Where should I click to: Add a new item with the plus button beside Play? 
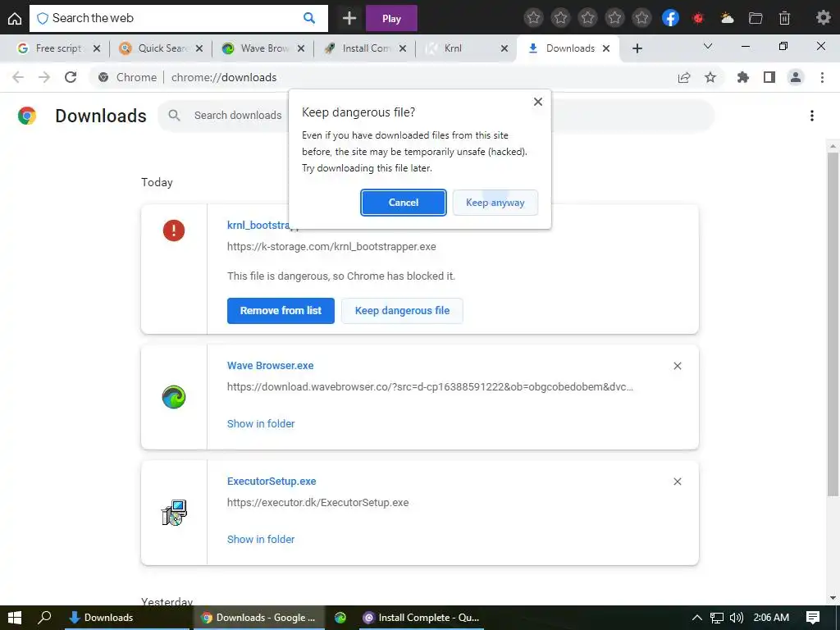click(349, 19)
